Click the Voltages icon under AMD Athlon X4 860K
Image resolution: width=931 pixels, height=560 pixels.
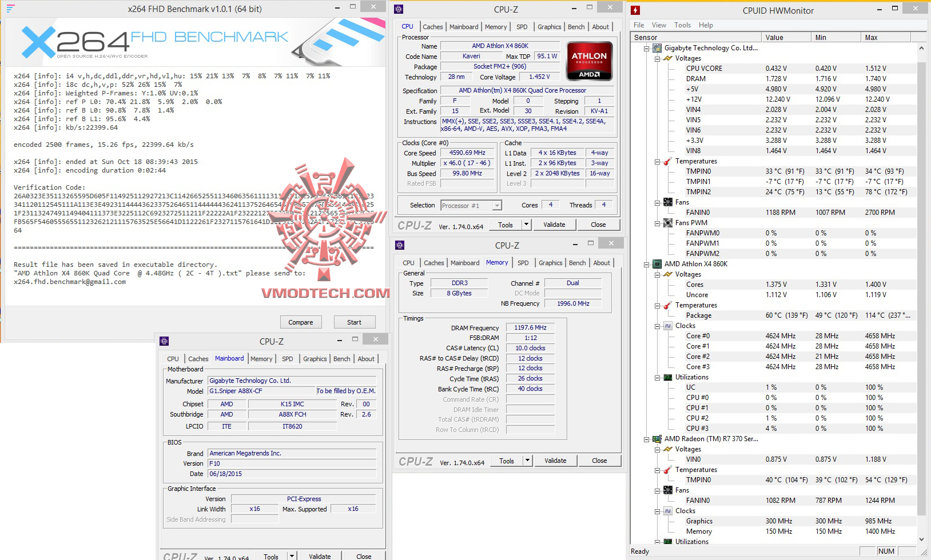pyautogui.click(x=667, y=274)
